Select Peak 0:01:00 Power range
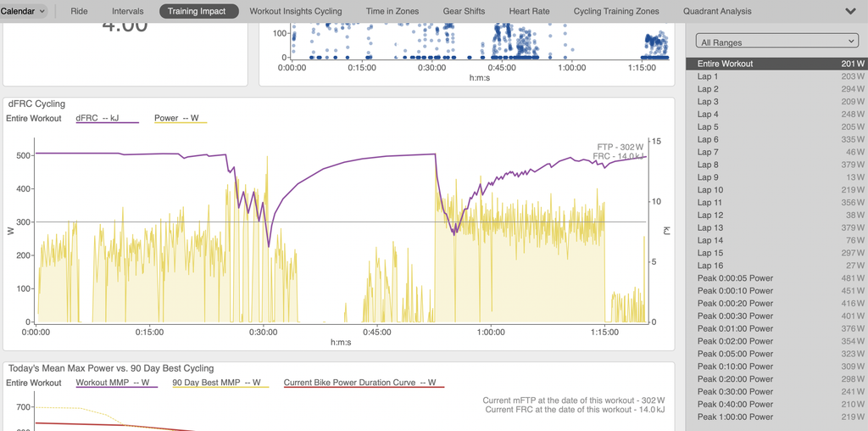868x431 pixels. click(x=776, y=328)
